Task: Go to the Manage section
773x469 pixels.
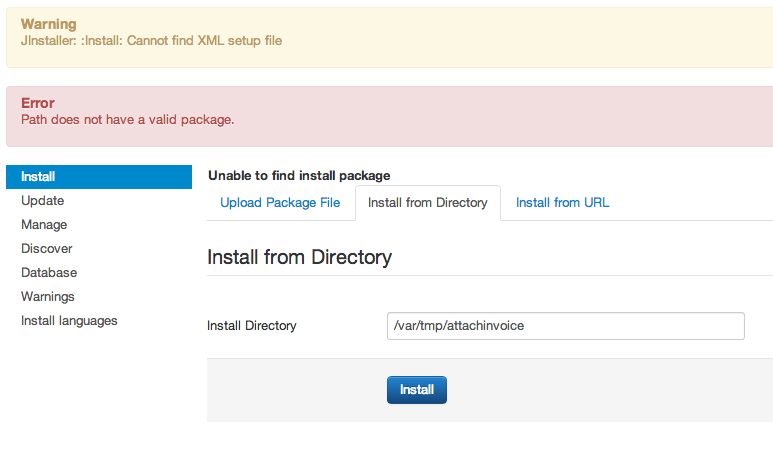Action: (44, 225)
